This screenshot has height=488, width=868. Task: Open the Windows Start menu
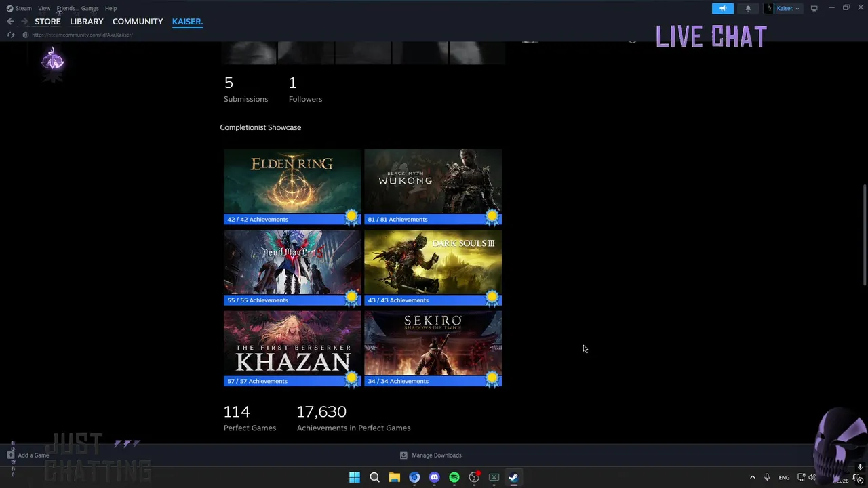(355, 477)
